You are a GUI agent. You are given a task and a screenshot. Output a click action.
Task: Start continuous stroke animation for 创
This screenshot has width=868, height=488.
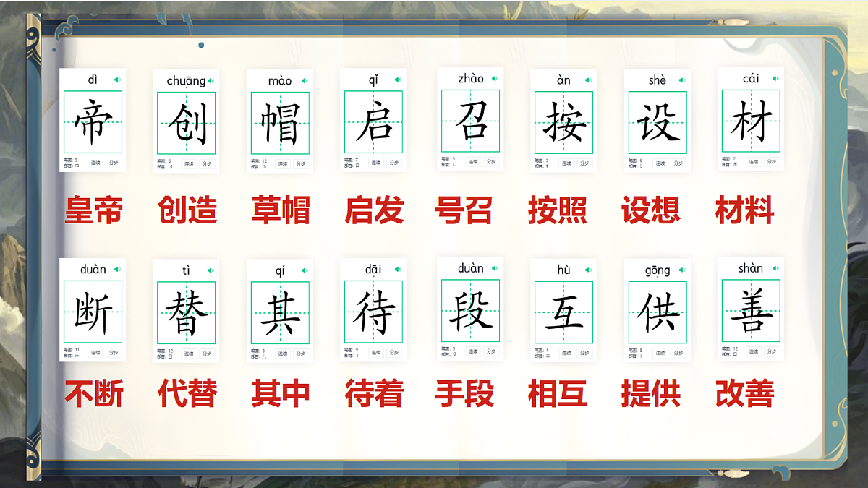click(x=189, y=163)
